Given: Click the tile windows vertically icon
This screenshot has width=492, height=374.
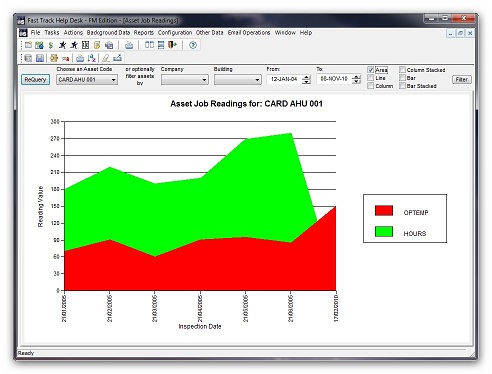Looking at the screenshot, I should click(149, 45).
